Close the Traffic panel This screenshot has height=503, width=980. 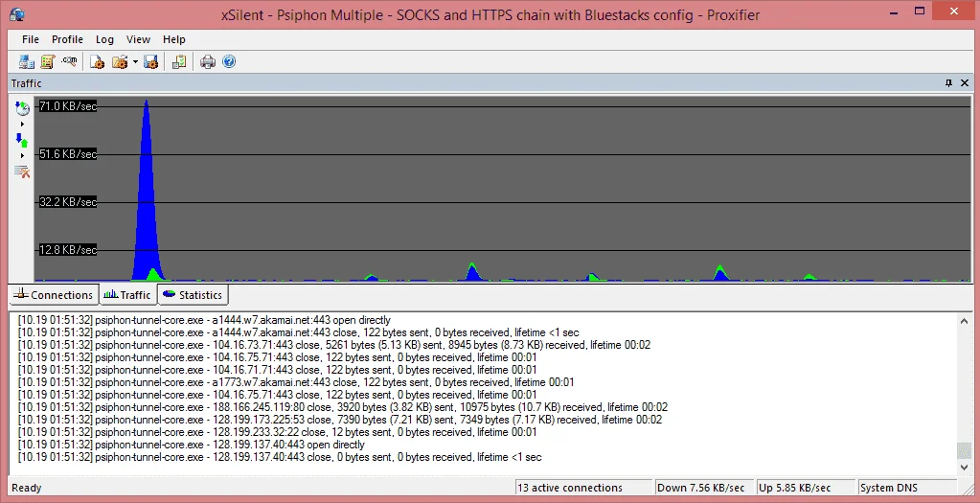coord(965,83)
